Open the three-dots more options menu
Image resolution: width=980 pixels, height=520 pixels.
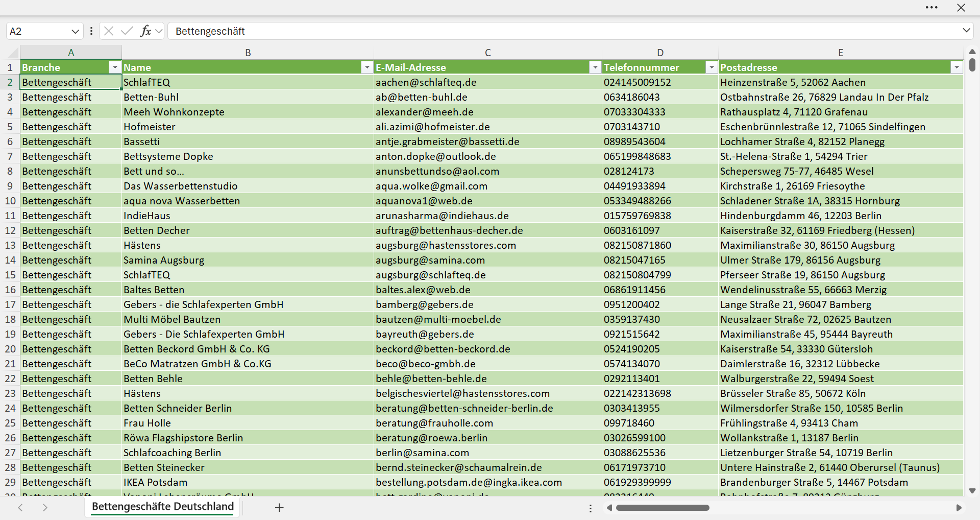tap(932, 8)
